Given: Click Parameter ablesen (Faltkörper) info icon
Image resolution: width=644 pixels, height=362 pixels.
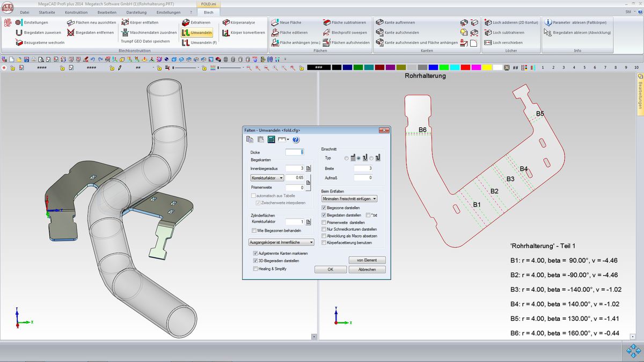Looking at the screenshot, I should point(548,23).
